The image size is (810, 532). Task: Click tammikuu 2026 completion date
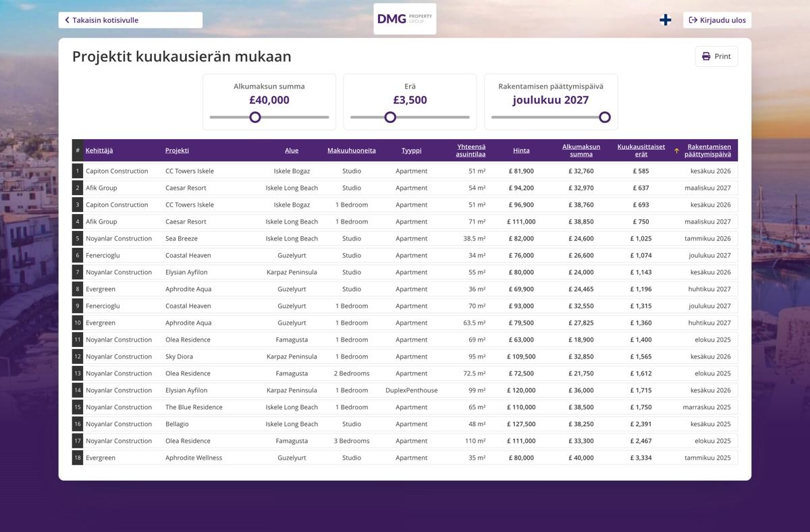tap(707, 238)
